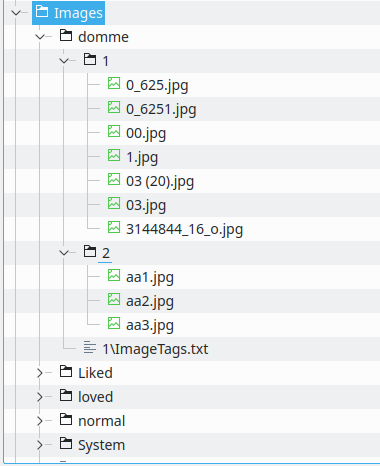Viewport: 380px width, 466px height.
Task: Click the normal folder icon
Action: coord(66,419)
